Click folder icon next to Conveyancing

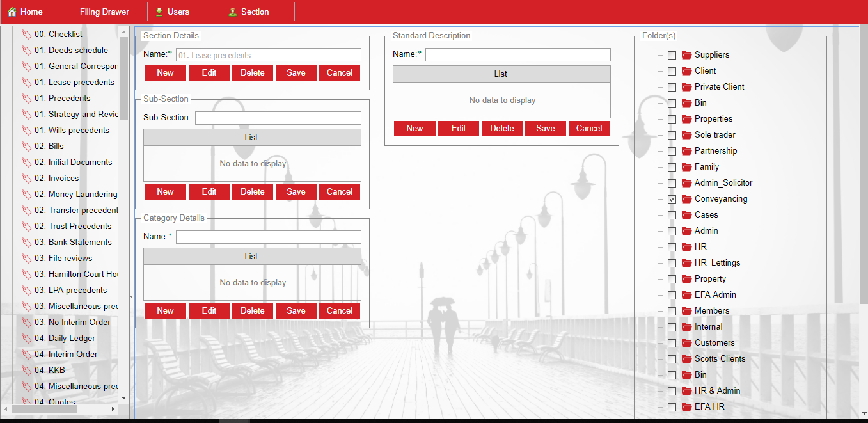pyautogui.click(x=687, y=199)
